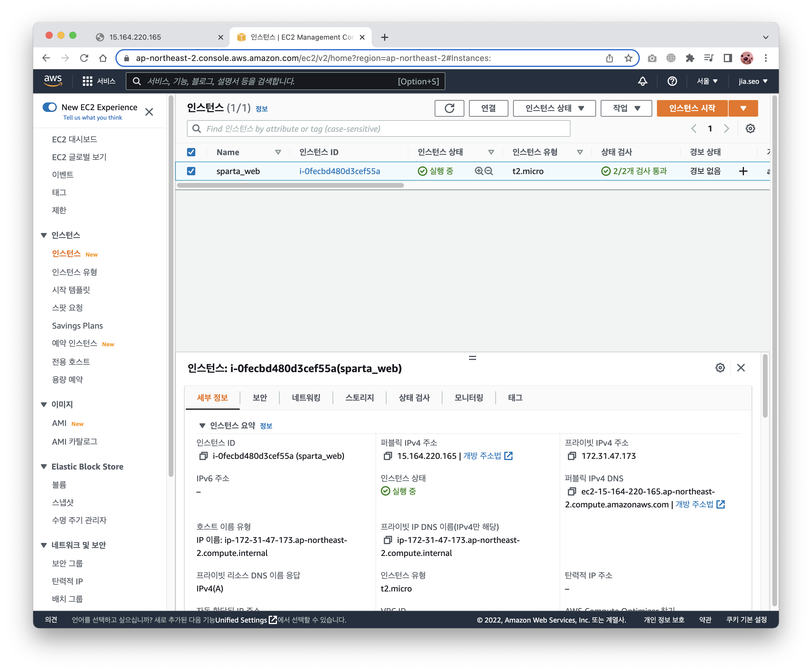
Task: Copy the private IPv4 address 172.31.47.173
Action: (571, 456)
